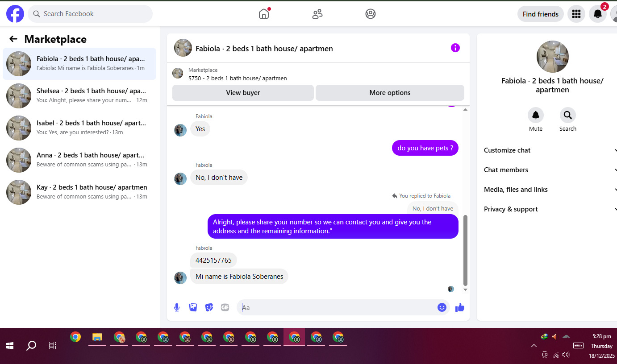
Task: Click the chat header title Fabiola · 2 beds
Action: [x=264, y=49]
